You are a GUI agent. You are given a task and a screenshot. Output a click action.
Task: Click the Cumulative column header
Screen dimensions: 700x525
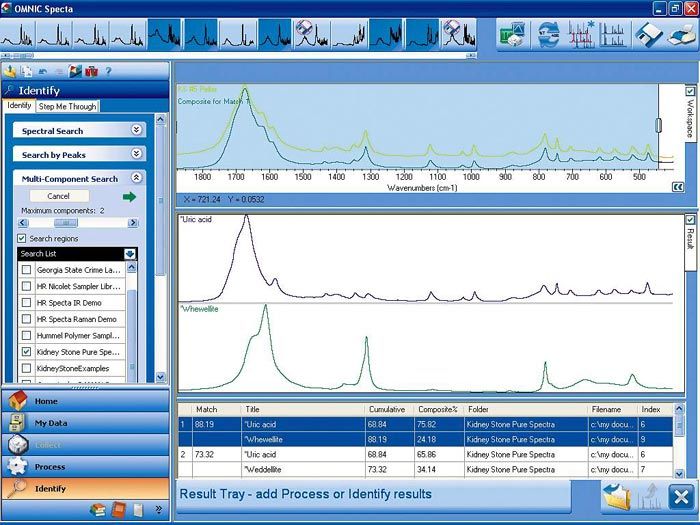[x=389, y=409]
